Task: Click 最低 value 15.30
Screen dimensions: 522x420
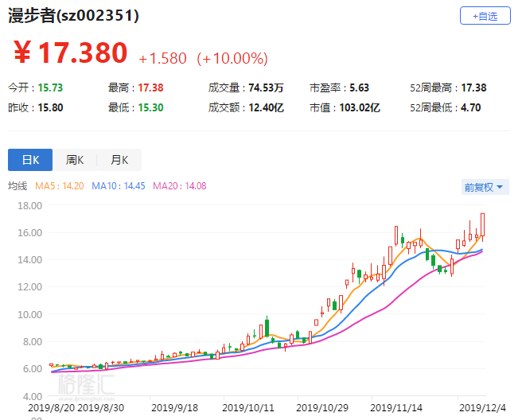Action: 150,107
